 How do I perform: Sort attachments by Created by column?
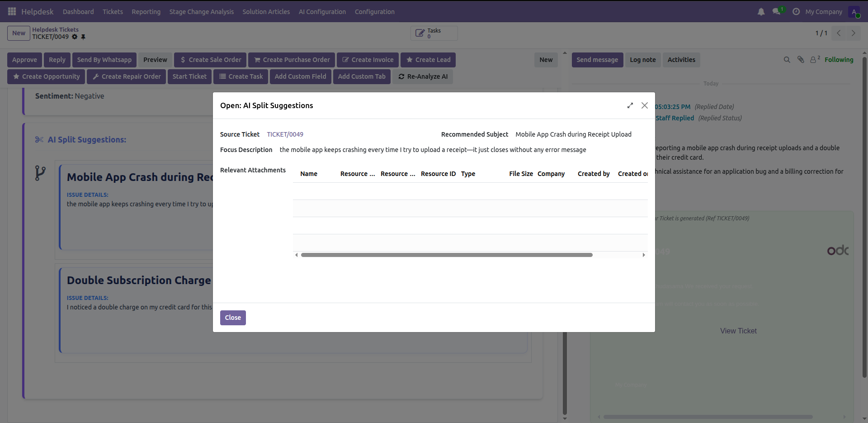tap(594, 174)
